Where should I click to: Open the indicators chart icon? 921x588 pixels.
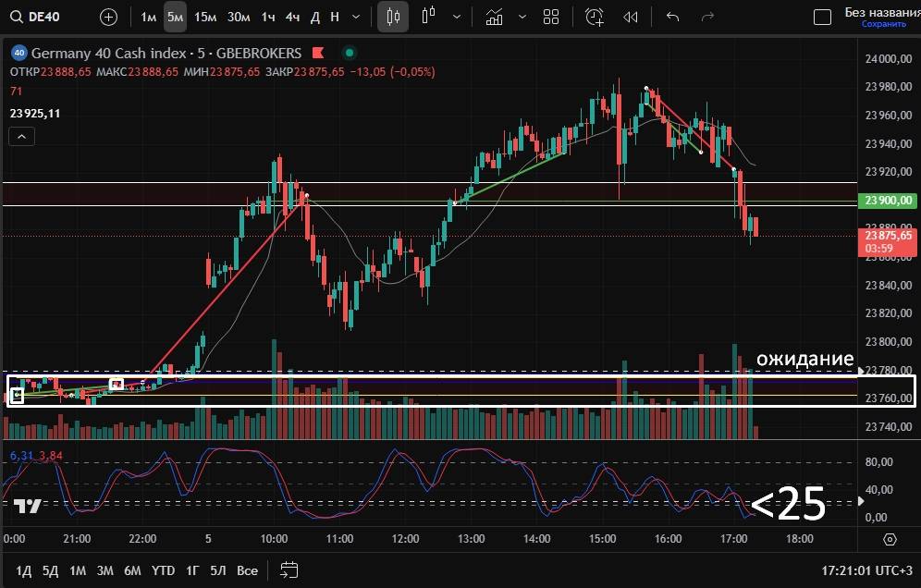495,17
